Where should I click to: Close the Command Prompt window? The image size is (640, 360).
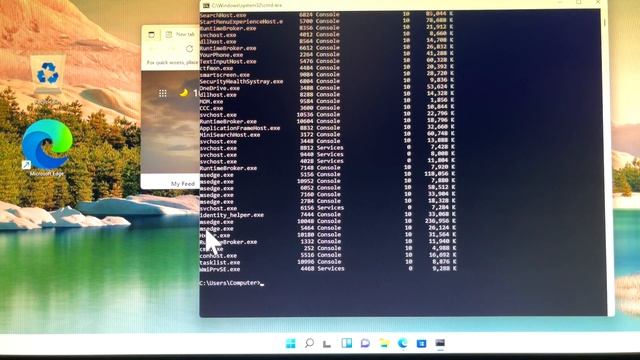point(598,2)
